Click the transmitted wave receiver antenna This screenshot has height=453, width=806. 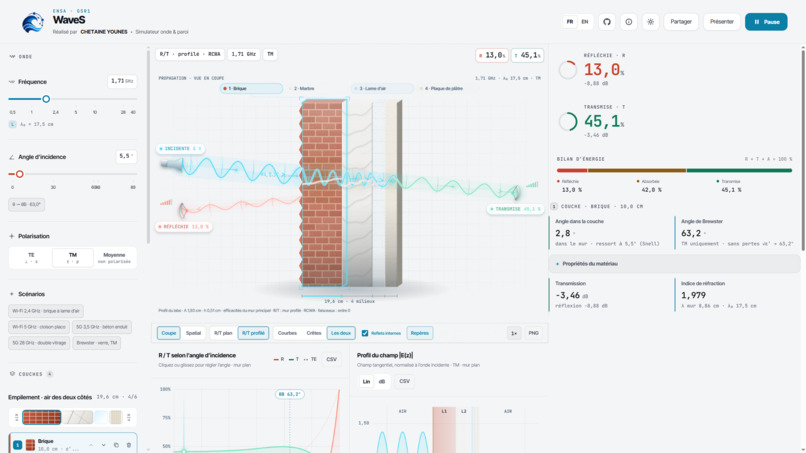pyautogui.click(x=516, y=193)
